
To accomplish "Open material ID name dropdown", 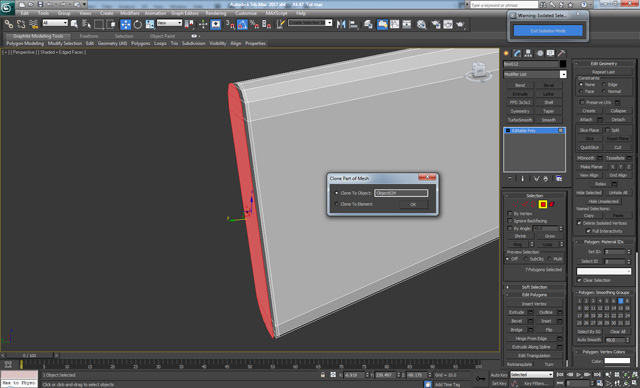I will pyautogui.click(x=604, y=271).
